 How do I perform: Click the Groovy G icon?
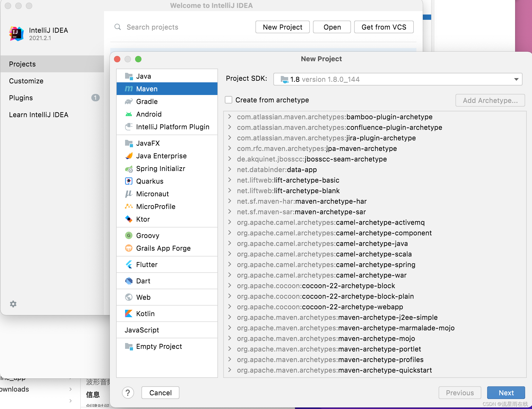(x=129, y=235)
